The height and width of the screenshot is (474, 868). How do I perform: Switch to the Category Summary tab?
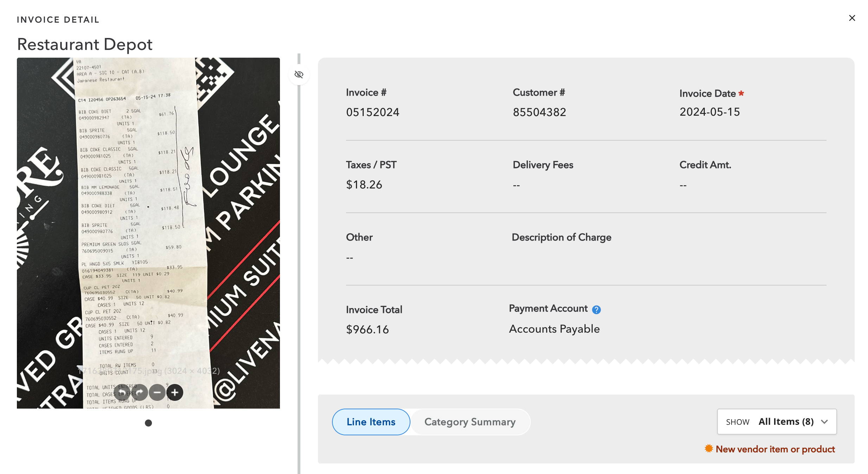point(470,422)
